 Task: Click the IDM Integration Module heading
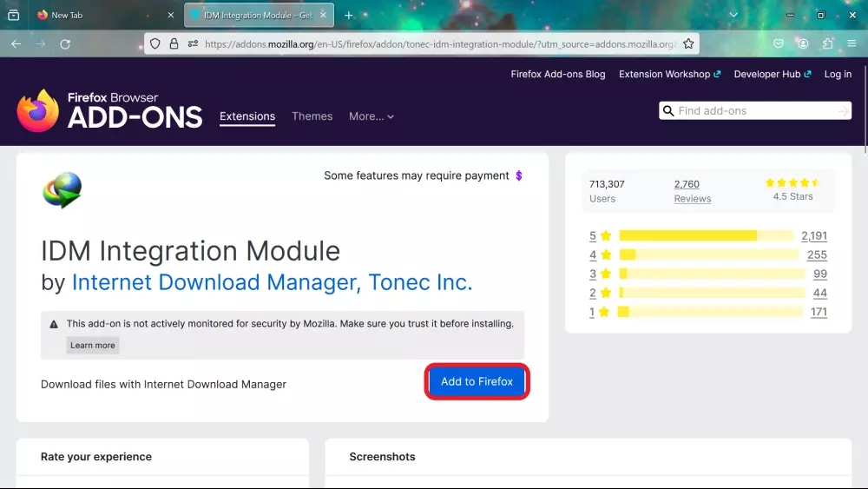pos(190,251)
